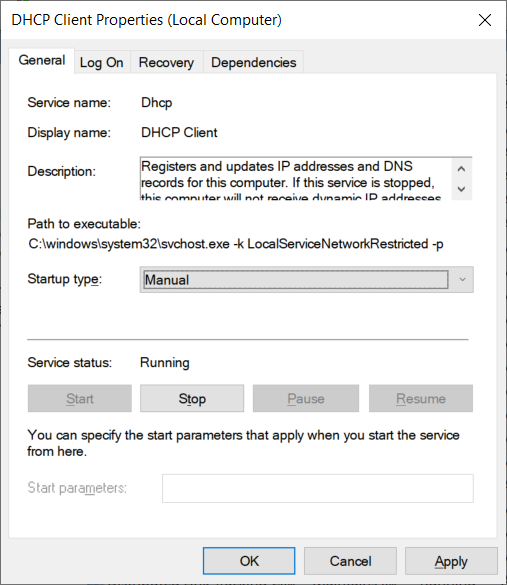Confirm changes with the OK button
The height and width of the screenshot is (585, 507).
point(249,561)
